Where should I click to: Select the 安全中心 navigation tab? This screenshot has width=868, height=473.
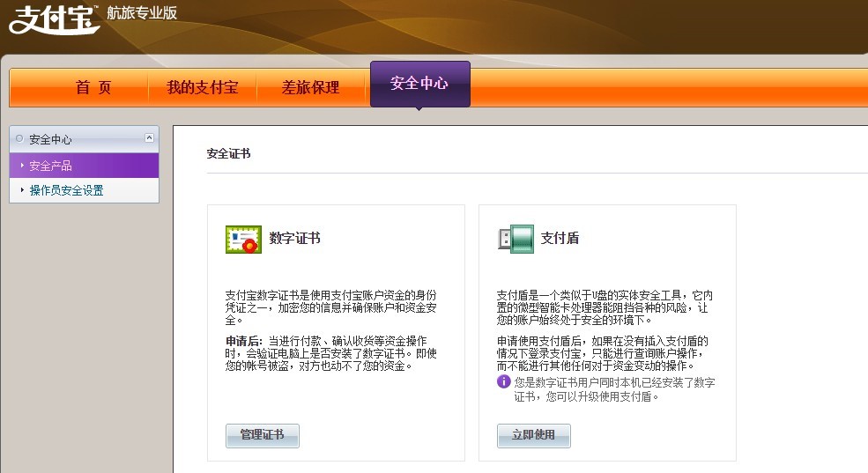click(x=419, y=84)
